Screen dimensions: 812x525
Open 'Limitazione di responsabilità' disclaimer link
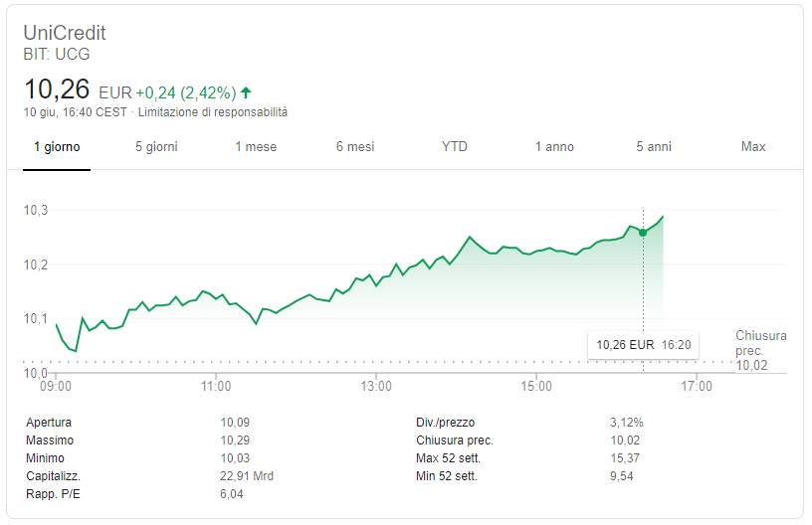[x=213, y=112]
